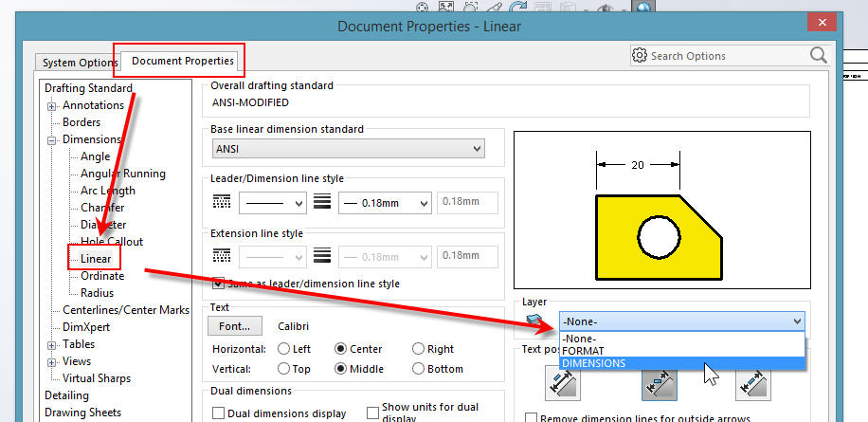Click the extension line style icon
The image size is (868, 422).
tap(222, 255)
